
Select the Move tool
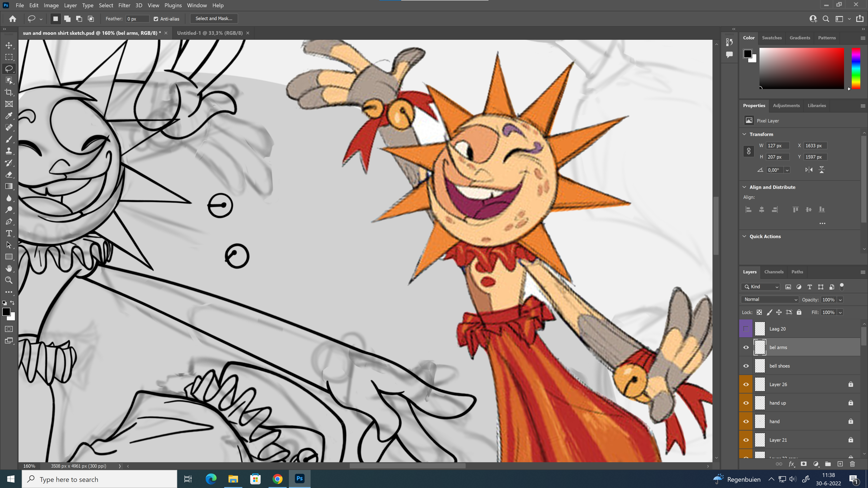coord(9,45)
